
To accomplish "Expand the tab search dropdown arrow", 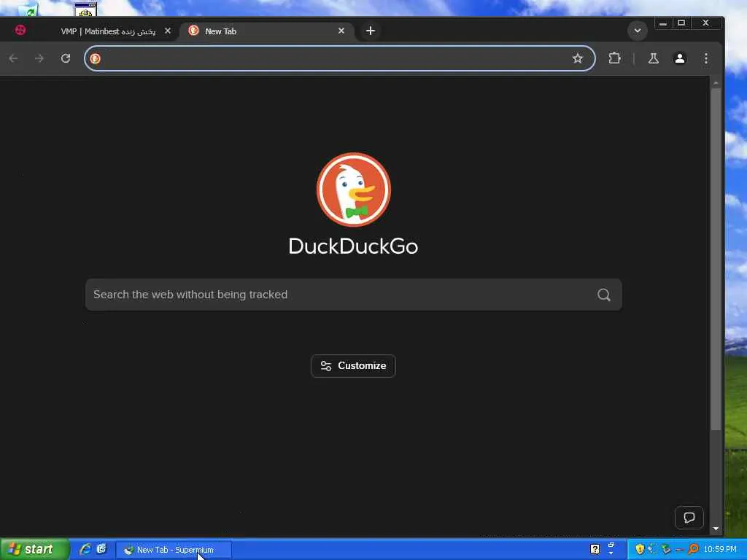I will click(638, 31).
